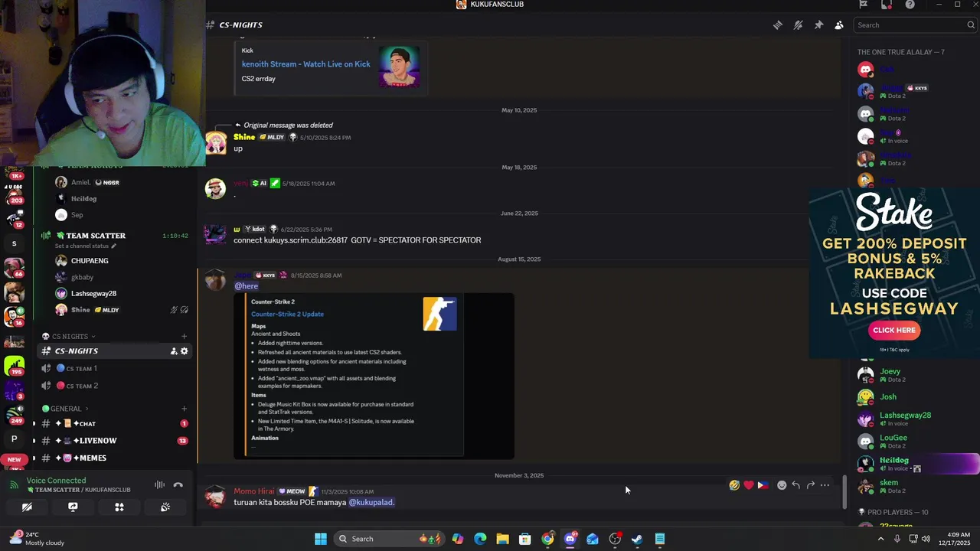Open kenoith stream thumbnail image
980x551 pixels.
point(399,67)
